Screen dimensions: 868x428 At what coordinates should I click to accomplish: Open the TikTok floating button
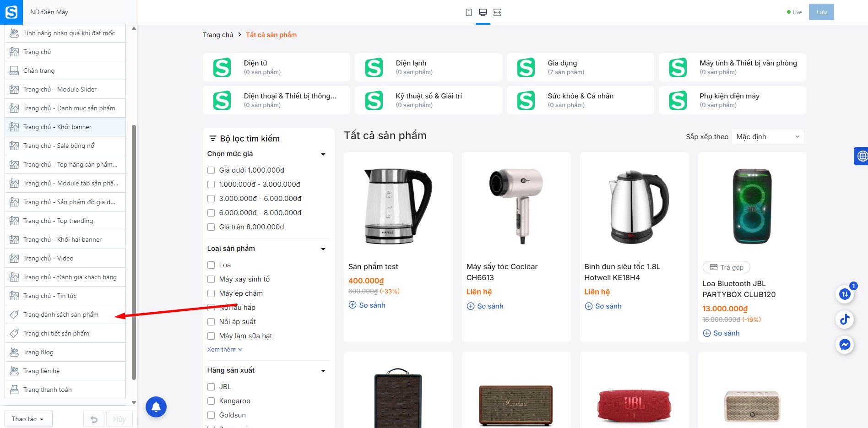(x=845, y=319)
